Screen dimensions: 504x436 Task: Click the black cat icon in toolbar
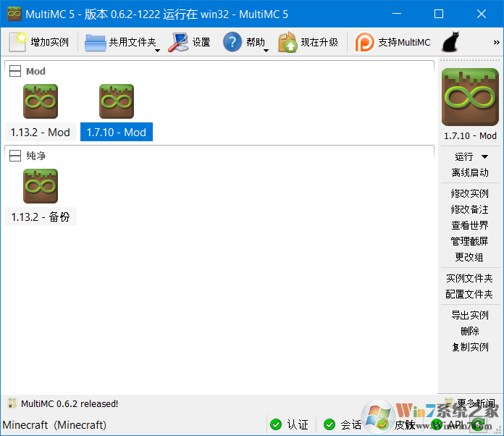tap(450, 42)
